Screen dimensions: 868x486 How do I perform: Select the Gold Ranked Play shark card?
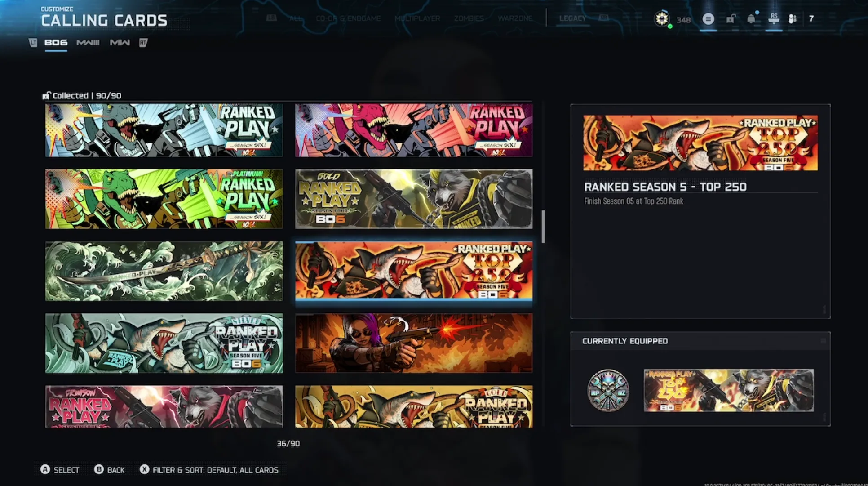[414, 406]
